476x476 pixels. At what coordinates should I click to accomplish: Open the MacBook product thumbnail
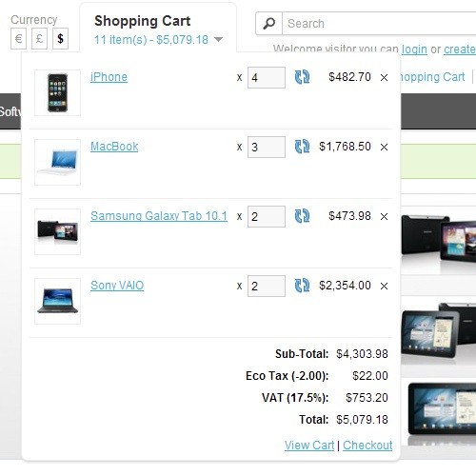57,162
